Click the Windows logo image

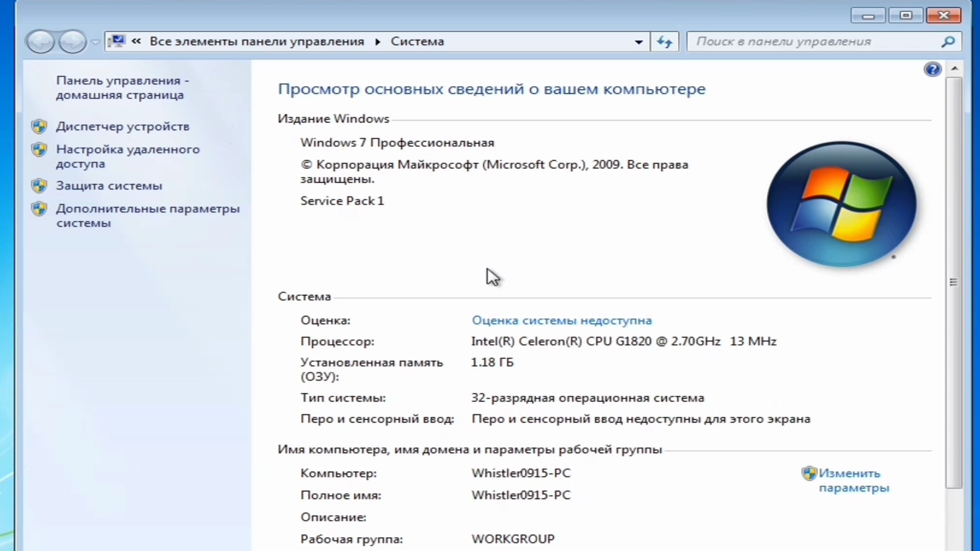click(x=841, y=204)
